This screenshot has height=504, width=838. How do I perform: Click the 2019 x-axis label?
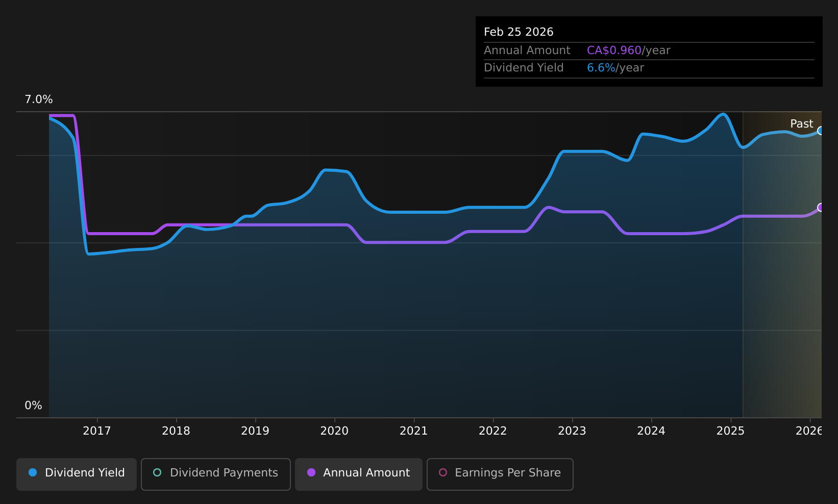tap(255, 431)
